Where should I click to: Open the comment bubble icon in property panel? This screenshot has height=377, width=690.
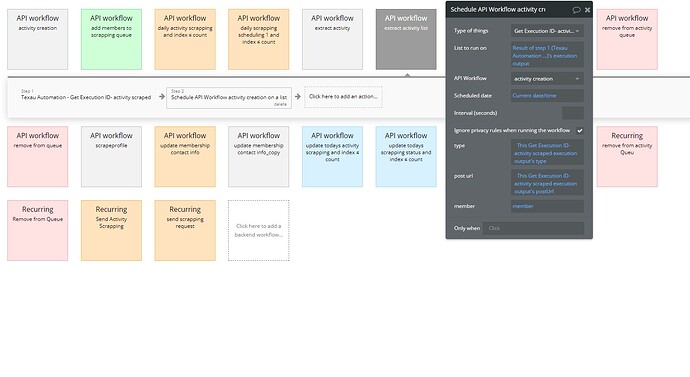point(576,10)
